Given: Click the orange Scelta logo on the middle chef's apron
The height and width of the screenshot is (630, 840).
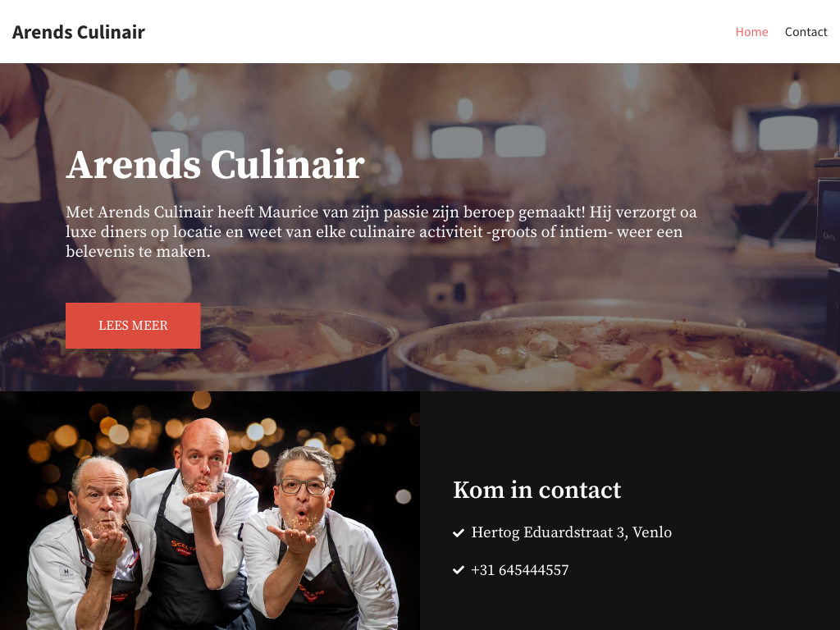Looking at the screenshot, I should 183,547.
